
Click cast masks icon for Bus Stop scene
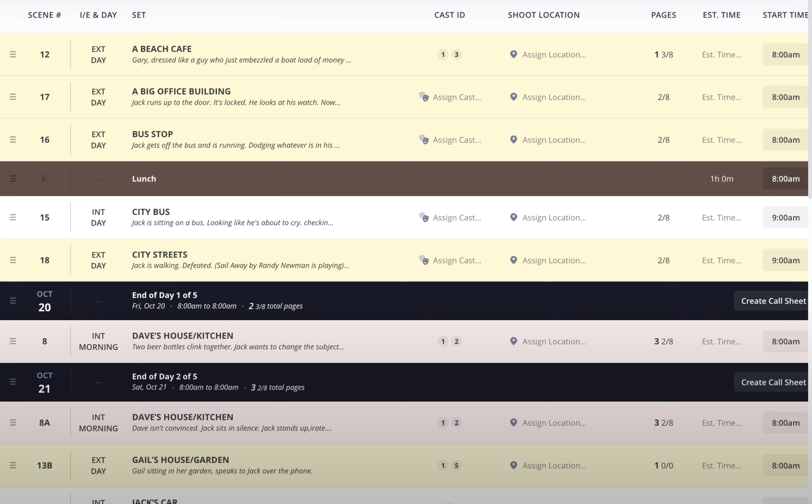pyautogui.click(x=424, y=140)
